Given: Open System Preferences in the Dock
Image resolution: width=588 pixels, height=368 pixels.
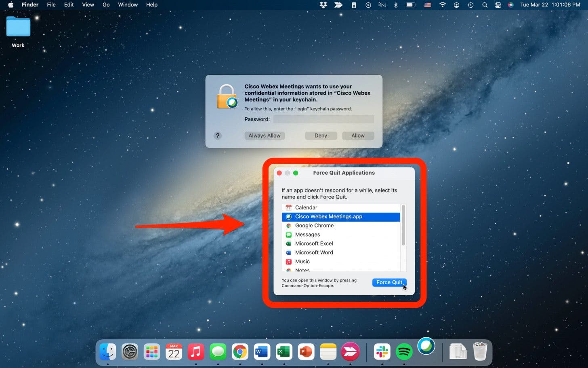Looking at the screenshot, I should click(x=130, y=352).
